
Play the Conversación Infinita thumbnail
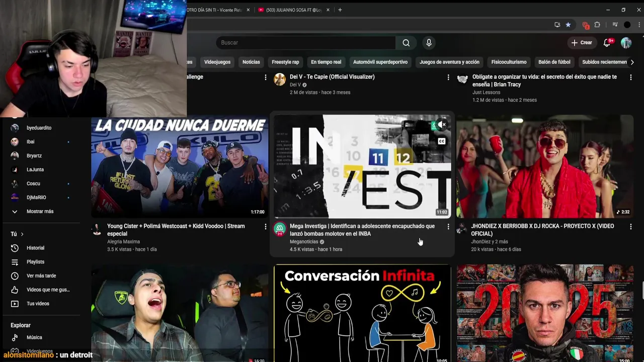[362, 313]
